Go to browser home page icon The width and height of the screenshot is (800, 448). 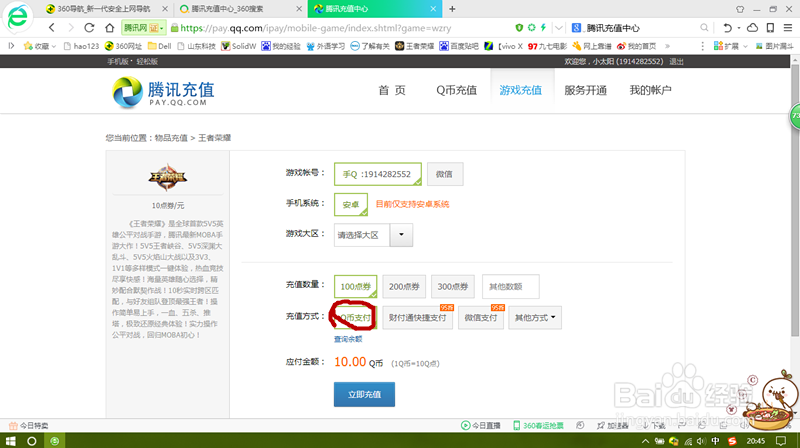pyautogui.click(x=109, y=28)
